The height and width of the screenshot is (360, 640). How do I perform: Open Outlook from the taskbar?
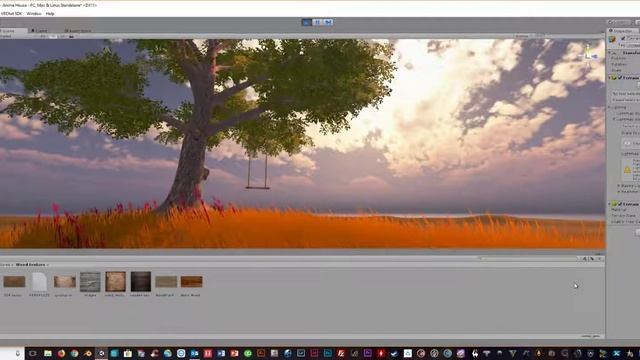coord(194,353)
